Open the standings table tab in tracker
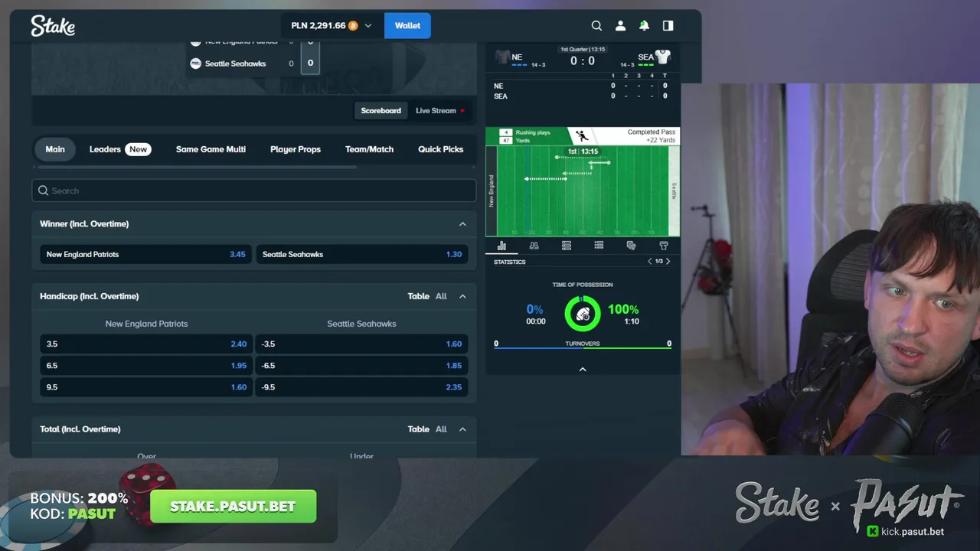This screenshot has height=551, width=980. [567, 246]
